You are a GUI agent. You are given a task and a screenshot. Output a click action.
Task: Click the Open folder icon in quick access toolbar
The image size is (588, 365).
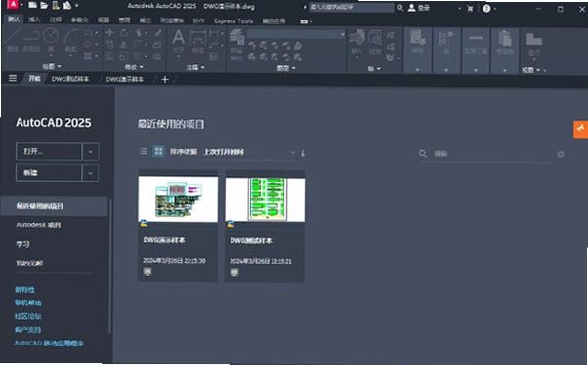[44, 5]
